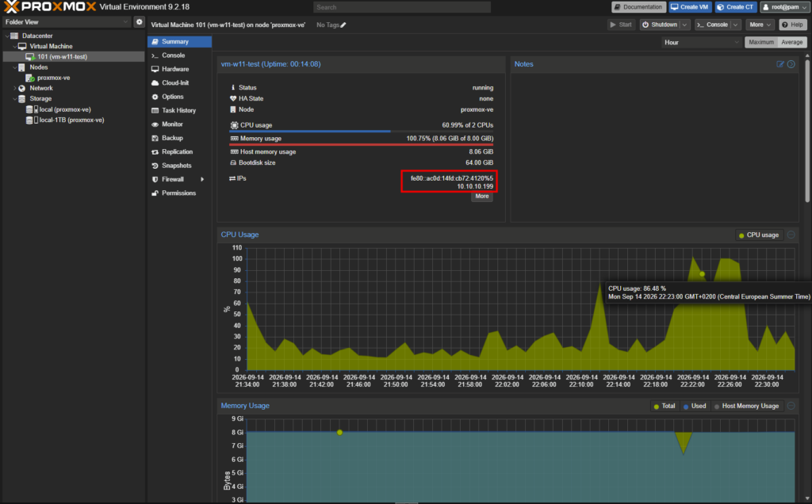Open the Backup section
Image resolution: width=812 pixels, height=504 pixels.
172,138
